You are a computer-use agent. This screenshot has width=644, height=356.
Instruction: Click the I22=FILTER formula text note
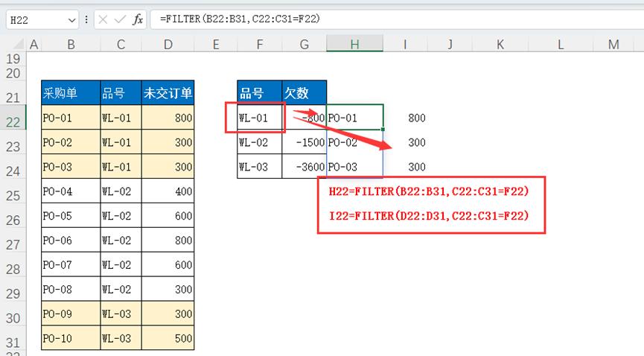point(429,215)
